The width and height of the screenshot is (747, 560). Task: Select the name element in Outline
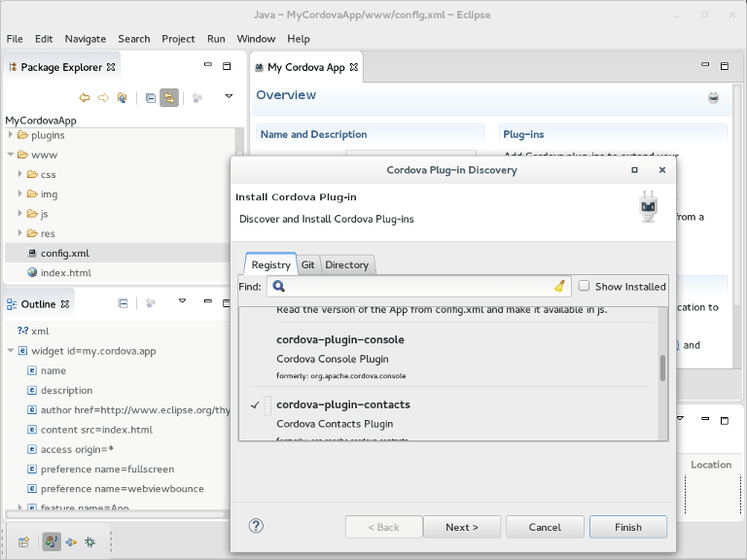(53, 370)
